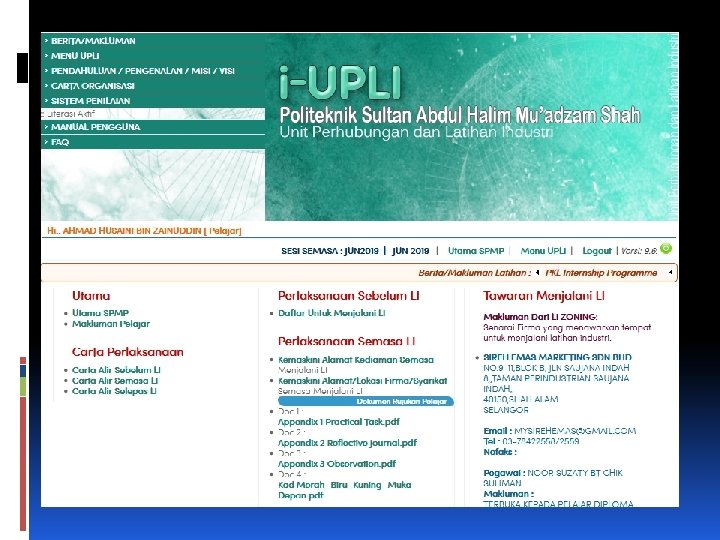Click the Dokumen Rujukan Pelajar blue bar

coord(366,401)
